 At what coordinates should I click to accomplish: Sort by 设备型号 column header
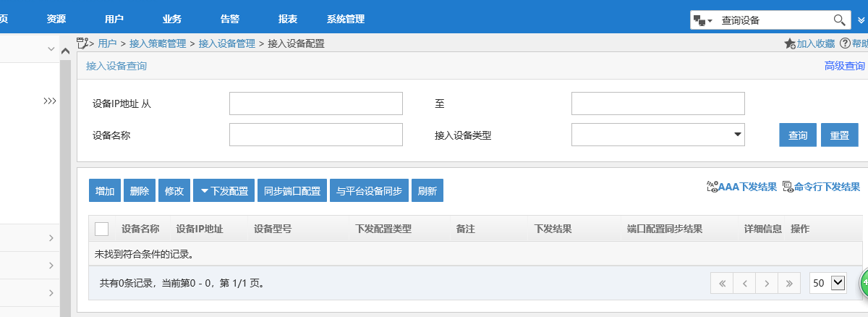pyautogui.click(x=273, y=229)
